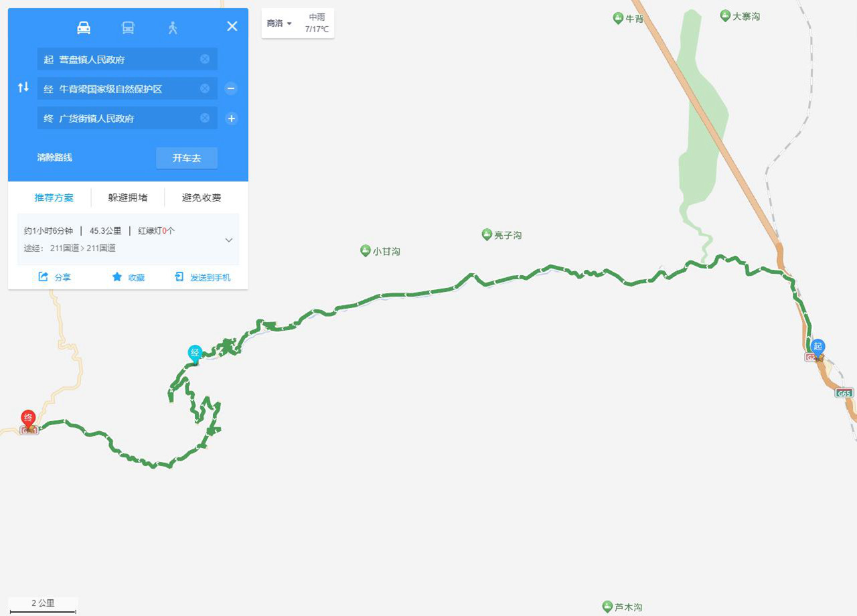The width and height of the screenshot is (857, 616).
Task: Open the 商洛 city dropdown
Action: [279, 23]
